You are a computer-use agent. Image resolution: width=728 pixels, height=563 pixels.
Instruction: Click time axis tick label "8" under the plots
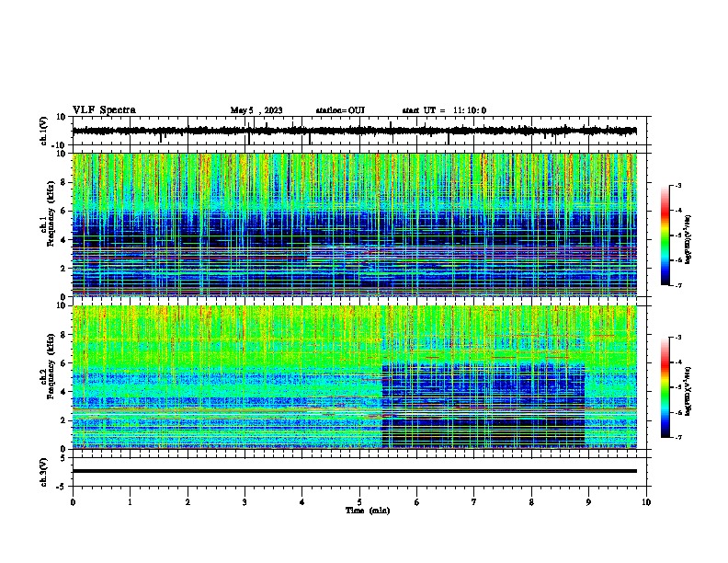[531, 502]
